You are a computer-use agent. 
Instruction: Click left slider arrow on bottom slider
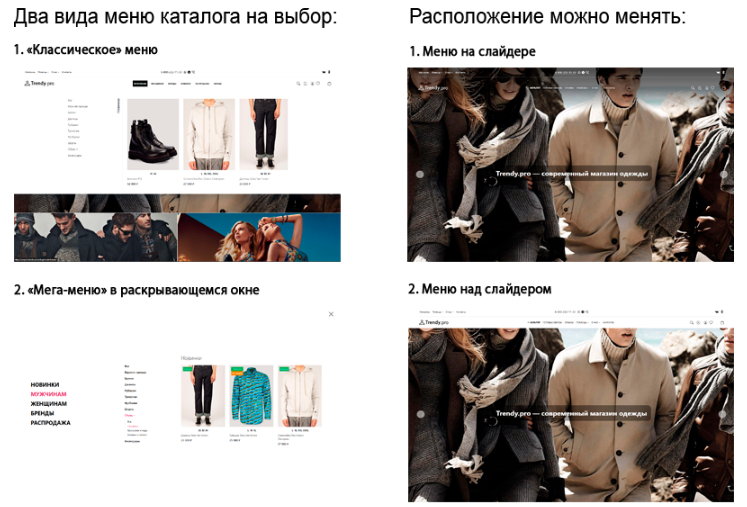pyautogui.click(x=419, y=412)
